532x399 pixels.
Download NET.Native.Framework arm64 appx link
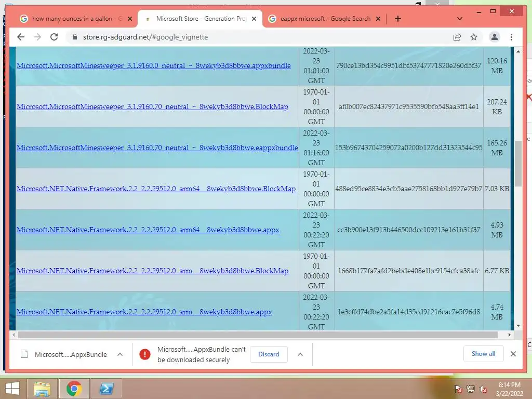click(x=148, y=230)
